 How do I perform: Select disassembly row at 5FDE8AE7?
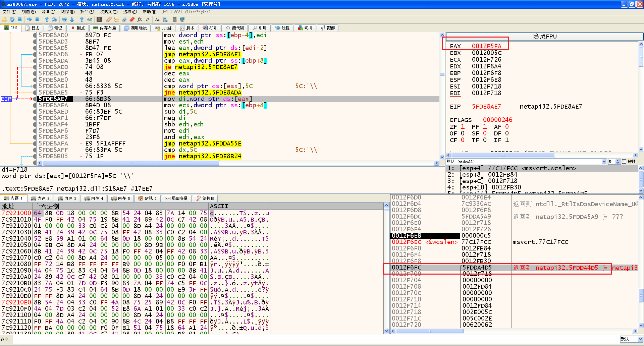[238, 99]
